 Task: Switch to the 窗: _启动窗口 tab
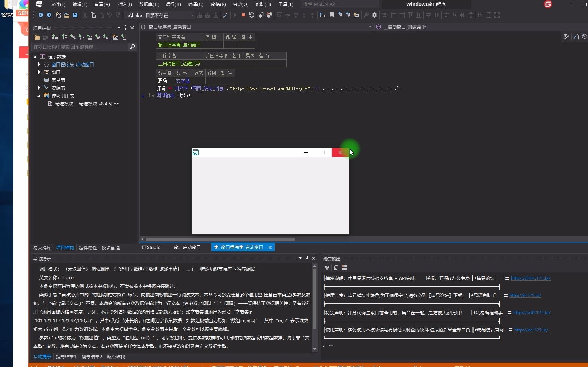(x=187, y=247)
